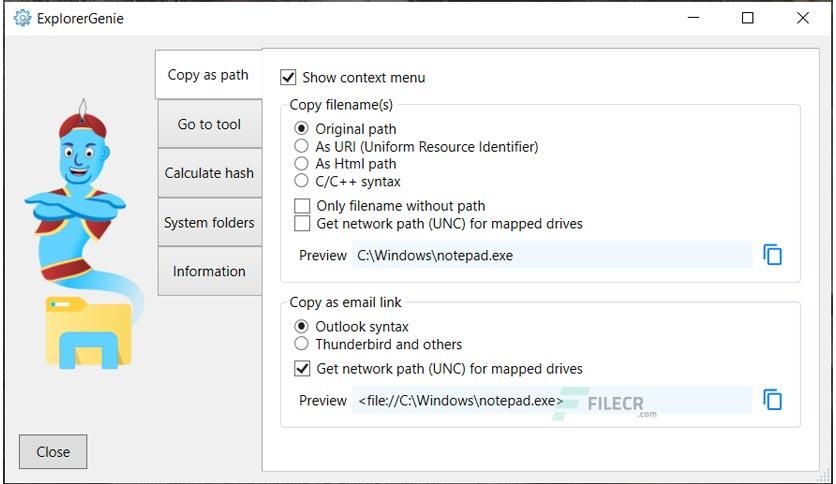Click the Close button
This screenshot has width=836, height=484.
pos(53,451)
